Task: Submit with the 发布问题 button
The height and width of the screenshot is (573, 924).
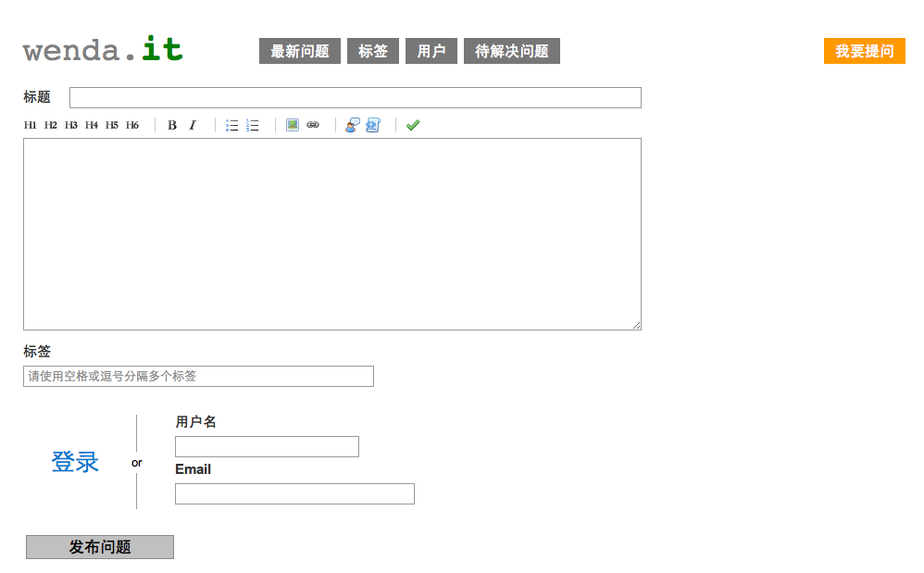Action: [100, 547]
